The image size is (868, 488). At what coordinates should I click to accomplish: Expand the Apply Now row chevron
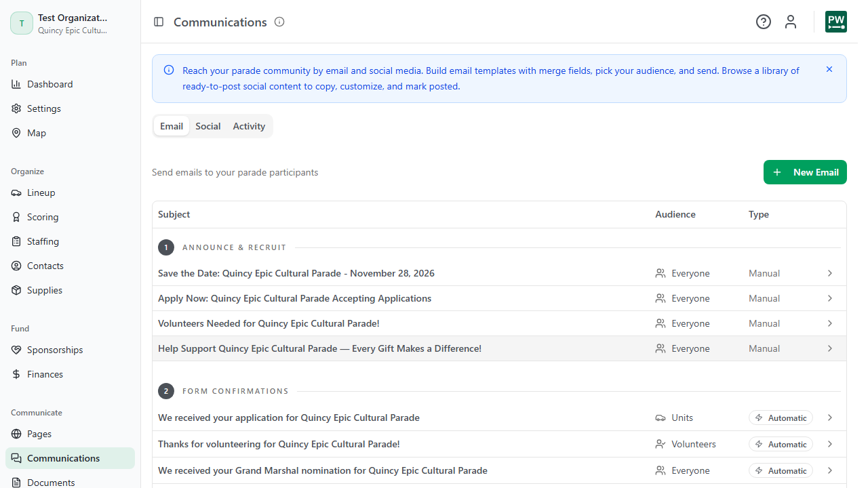[x=830, y=298]
